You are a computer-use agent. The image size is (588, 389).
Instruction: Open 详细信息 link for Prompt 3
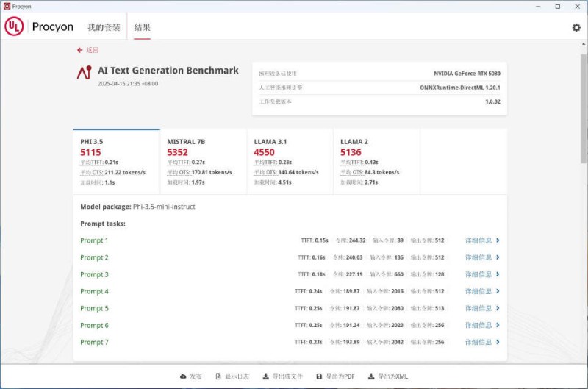tap(482, 274)
